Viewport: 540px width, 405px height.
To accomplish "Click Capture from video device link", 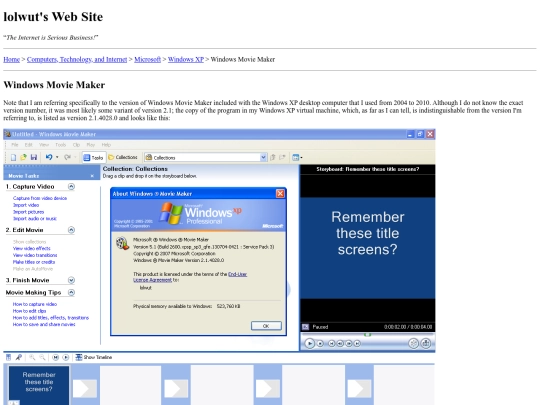I will (40, 198).
